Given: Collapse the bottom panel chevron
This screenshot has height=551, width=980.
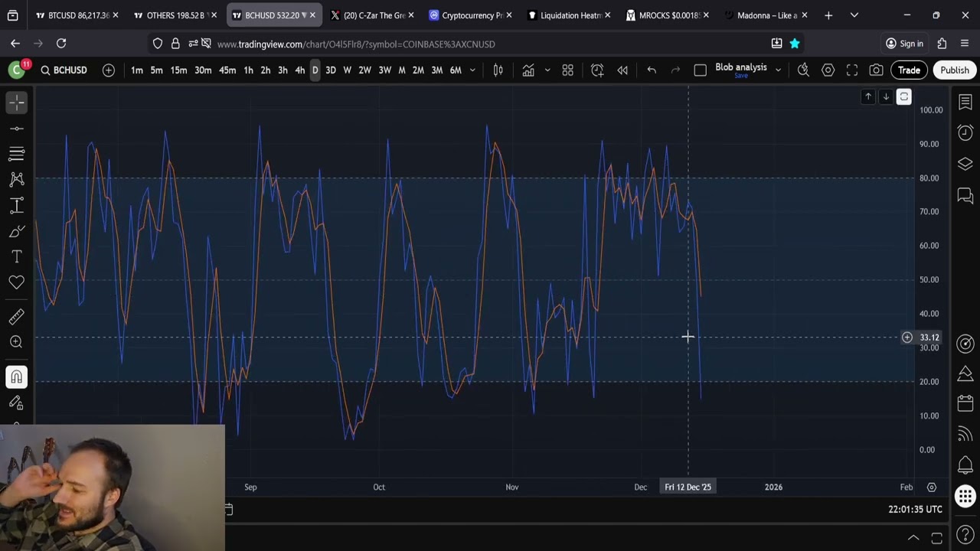Looking at the screenshot, I should click(x=913, y=537).
